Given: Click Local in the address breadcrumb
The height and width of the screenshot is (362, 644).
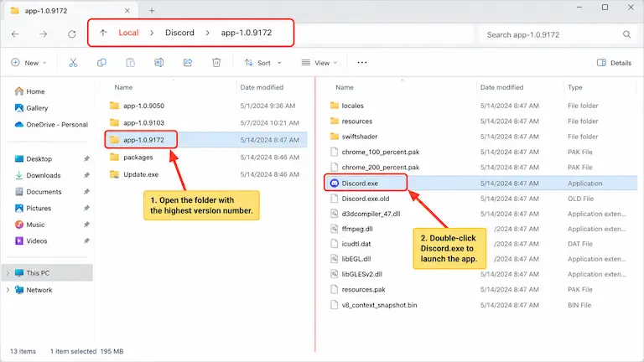Looking at the screenshot, I should pos(128,33).
